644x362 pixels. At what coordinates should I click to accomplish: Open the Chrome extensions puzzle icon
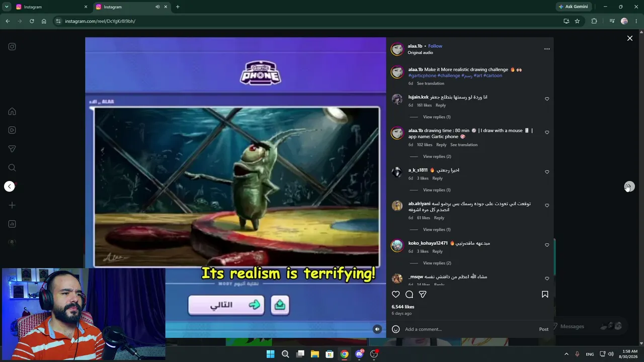point(594,21)
